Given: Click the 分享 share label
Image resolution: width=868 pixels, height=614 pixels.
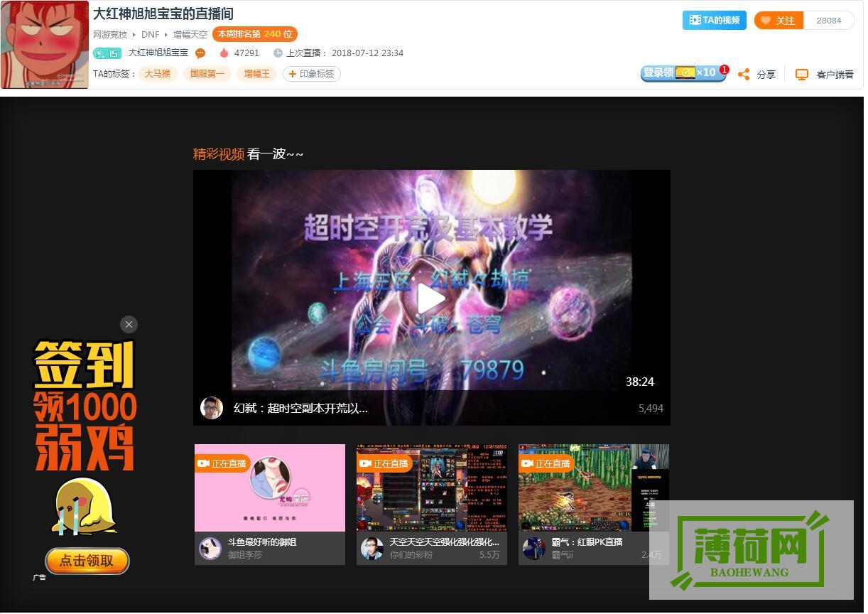Looking at the screenshot, I should click(x=766, y=75).
